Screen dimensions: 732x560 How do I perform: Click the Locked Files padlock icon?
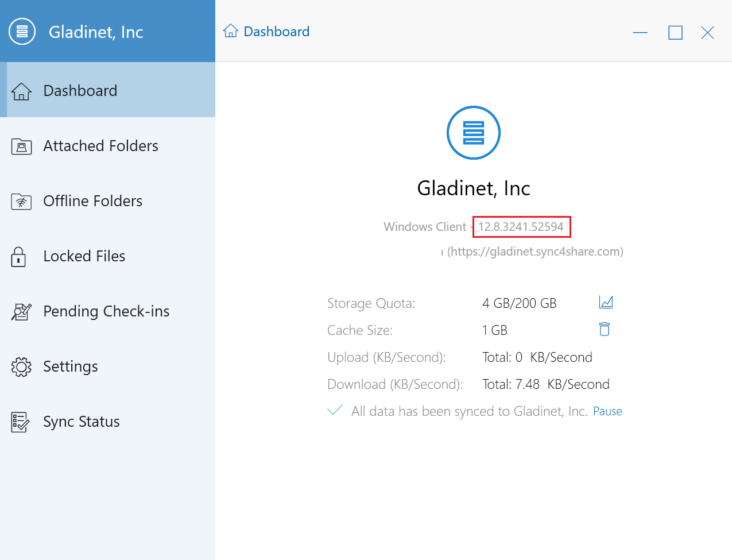[18, 257]
